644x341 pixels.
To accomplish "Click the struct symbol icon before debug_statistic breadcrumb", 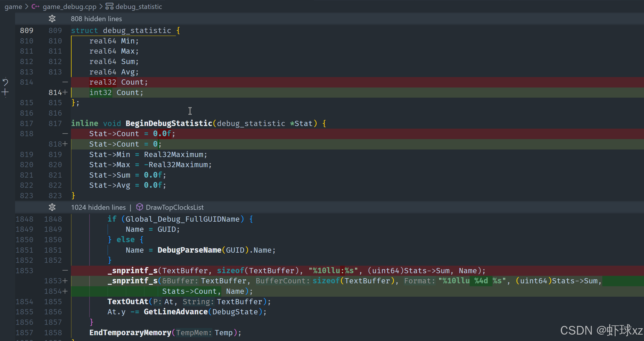I will click(x=110, y=6).
